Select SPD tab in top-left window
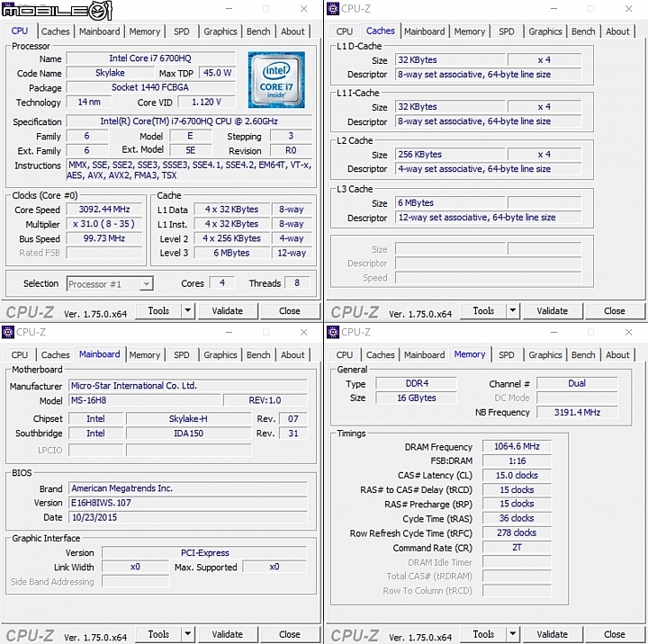 click(182, 31)
